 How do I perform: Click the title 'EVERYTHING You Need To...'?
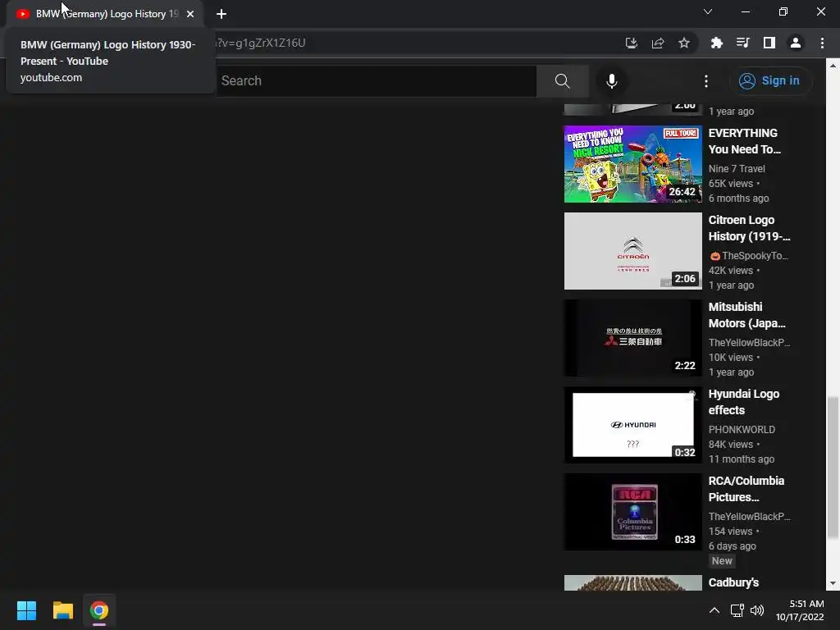pyautogui.click(x=745, y=141)
